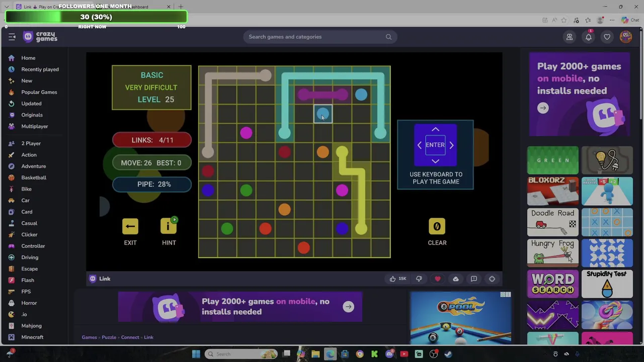
Task: Open Multiplayer in the sidebar
Action: point(34,126)
